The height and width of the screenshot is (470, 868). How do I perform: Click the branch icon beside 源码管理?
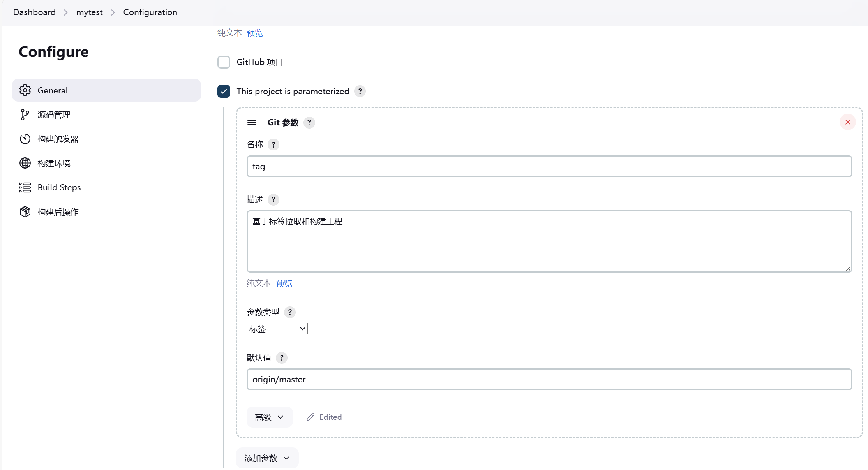pos(25,115)
